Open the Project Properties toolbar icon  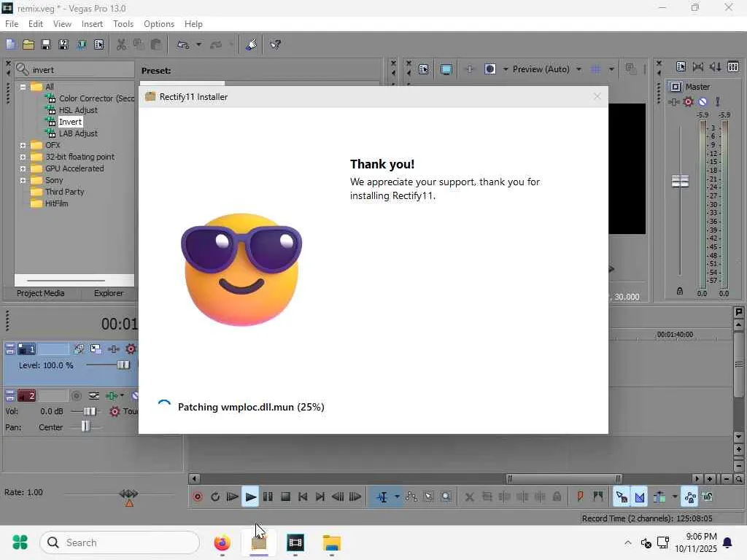point(99,44)
